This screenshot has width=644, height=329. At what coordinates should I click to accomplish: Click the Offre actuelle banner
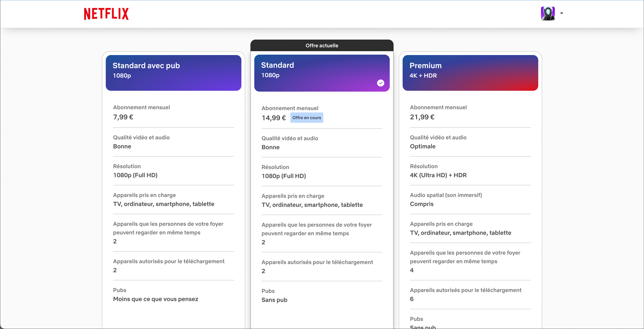tap(322, 46)
